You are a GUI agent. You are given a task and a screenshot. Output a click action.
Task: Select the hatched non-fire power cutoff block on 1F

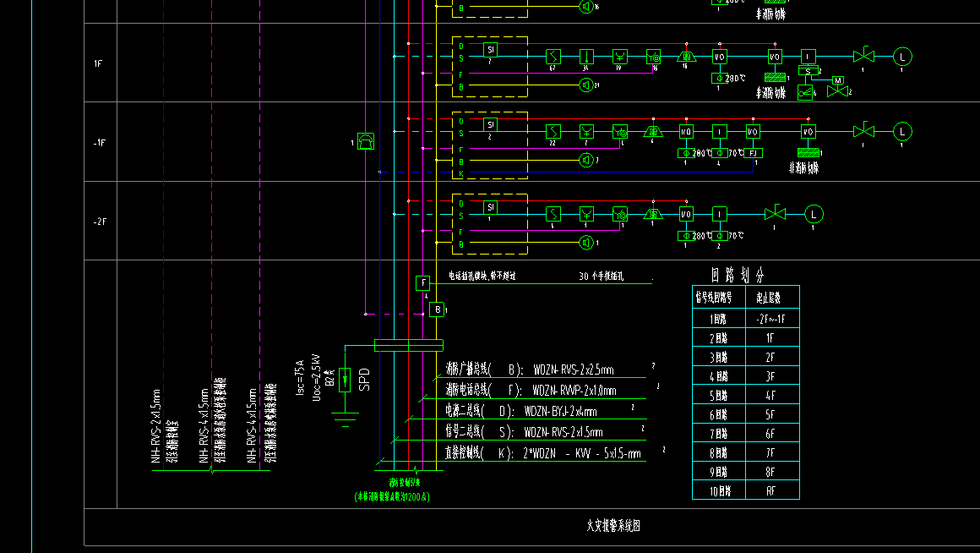point(775,78)
